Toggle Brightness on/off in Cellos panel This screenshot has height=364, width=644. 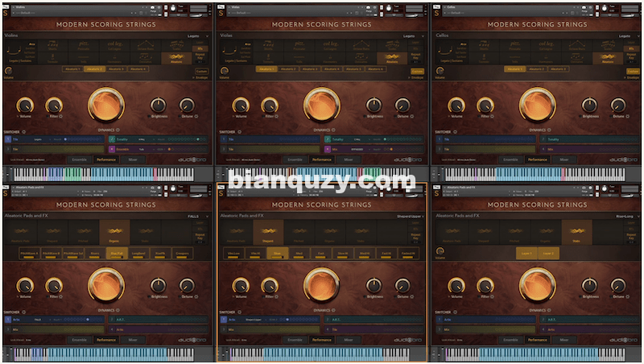tap(580, 116)
